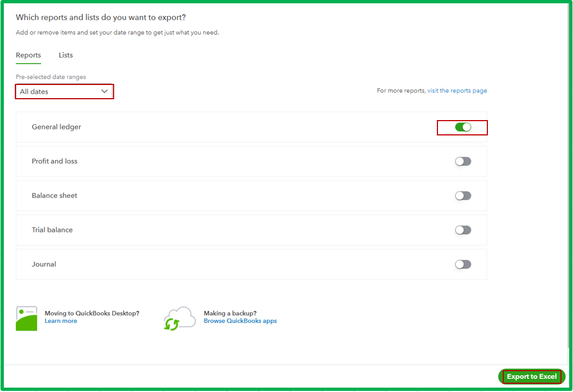
Task: Click the cloud backup sync icon
Action: [x=179, y=319]
